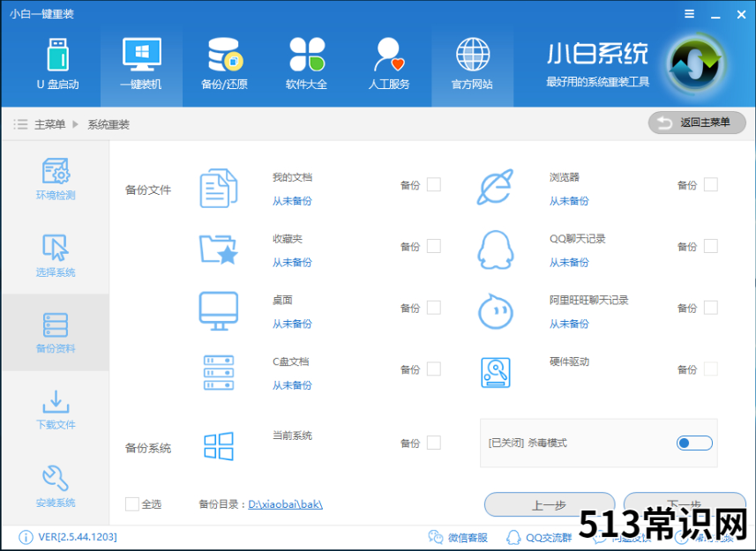756x551 pixels.
Task: Click the 系统重装 breadcrumb
Action: point(109,124)
